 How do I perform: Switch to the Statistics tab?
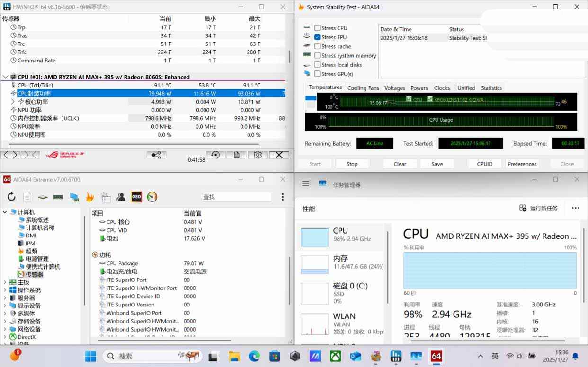coord(491,88)
